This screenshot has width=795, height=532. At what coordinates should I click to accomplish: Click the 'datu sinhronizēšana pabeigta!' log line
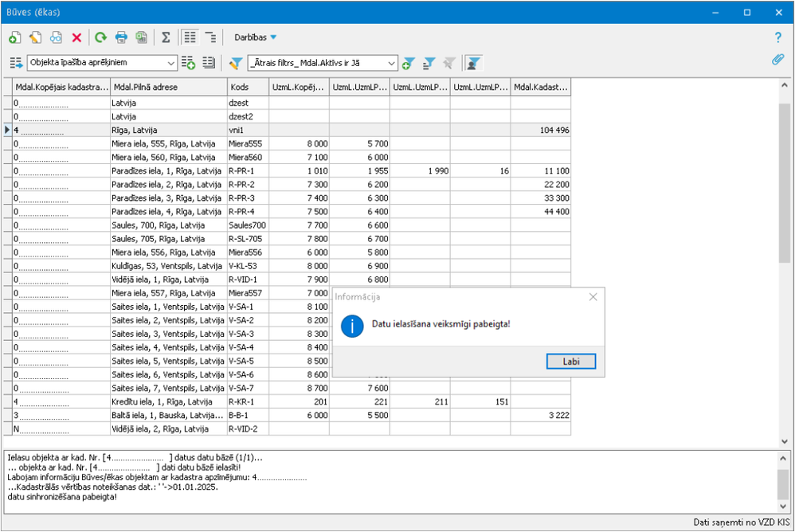tap(62, 497)
